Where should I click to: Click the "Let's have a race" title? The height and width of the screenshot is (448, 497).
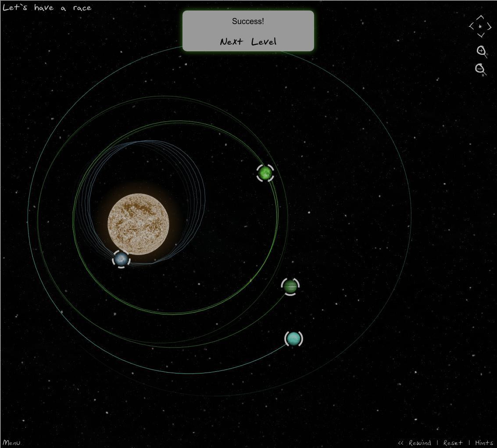pos(47,7)
